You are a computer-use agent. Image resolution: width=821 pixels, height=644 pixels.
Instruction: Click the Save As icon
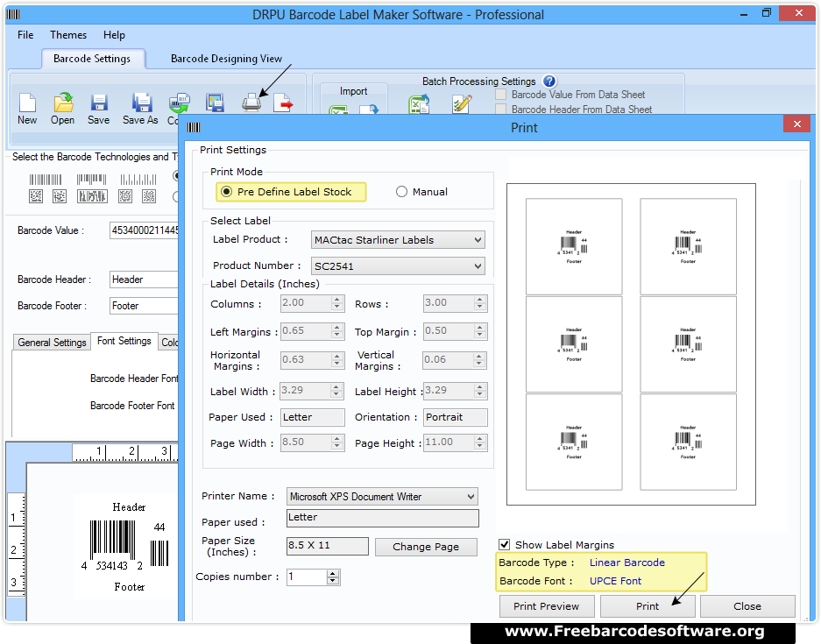(141, 103)
